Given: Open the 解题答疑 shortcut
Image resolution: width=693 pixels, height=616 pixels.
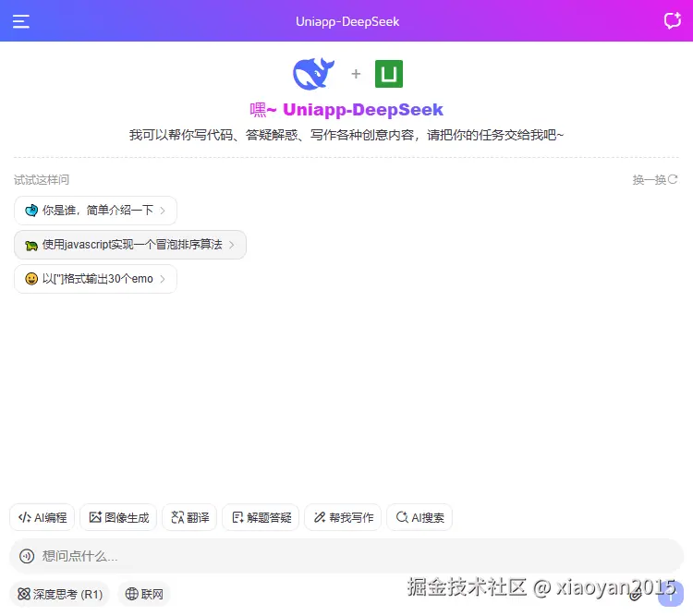Looking at the screenshot, I should click(x=261, y=517).
